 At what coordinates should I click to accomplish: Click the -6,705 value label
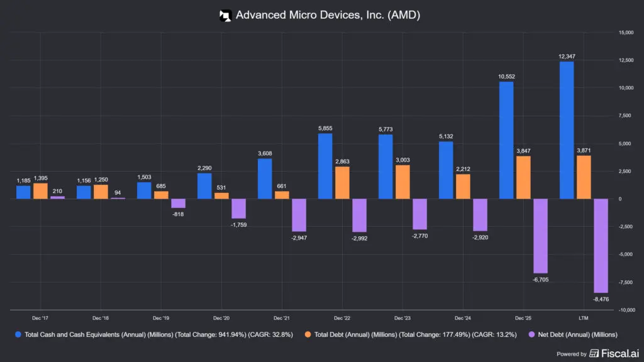click(540, 280)
